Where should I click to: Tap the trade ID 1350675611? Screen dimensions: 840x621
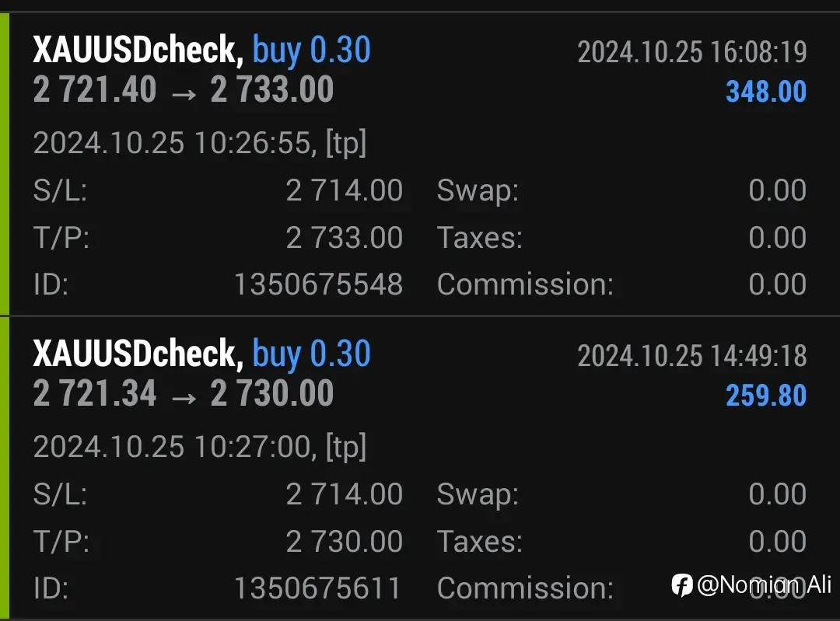pyautogui.click(x=317, y=588)
